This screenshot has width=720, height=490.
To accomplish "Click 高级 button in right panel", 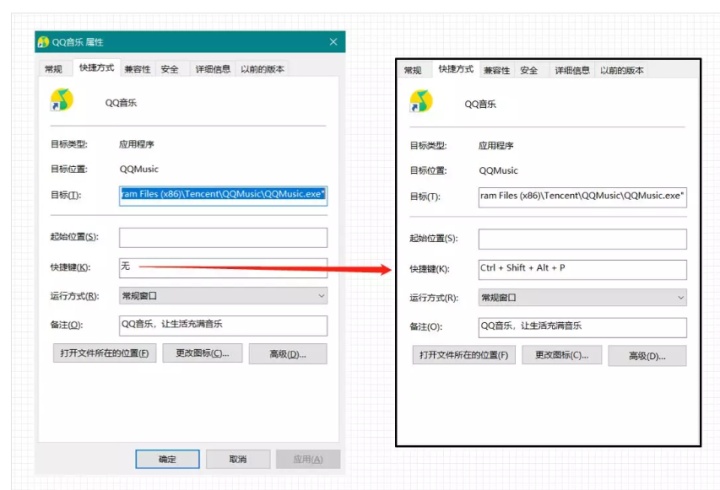I will coord(647,356).
